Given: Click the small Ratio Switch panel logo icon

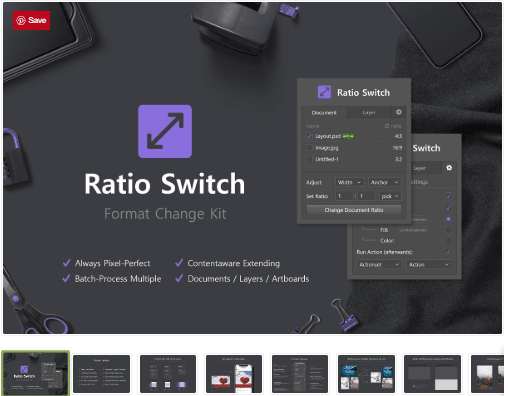Looking at the screenshot, I should coord(324,92).
